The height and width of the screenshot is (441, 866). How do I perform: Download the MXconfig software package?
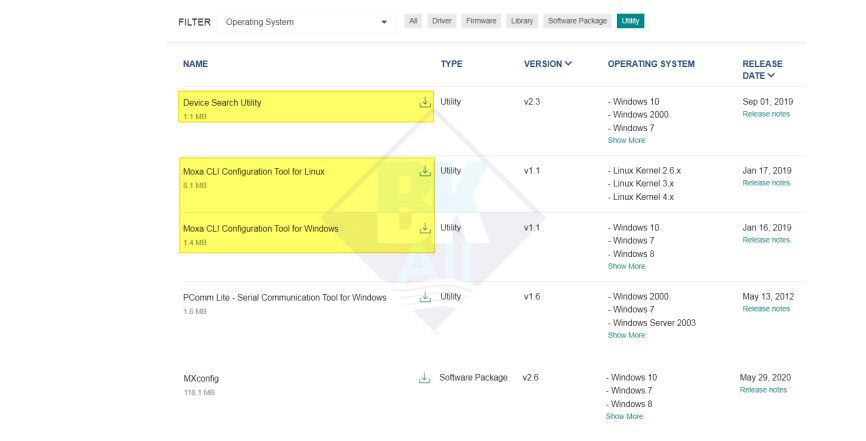(424, 378)
